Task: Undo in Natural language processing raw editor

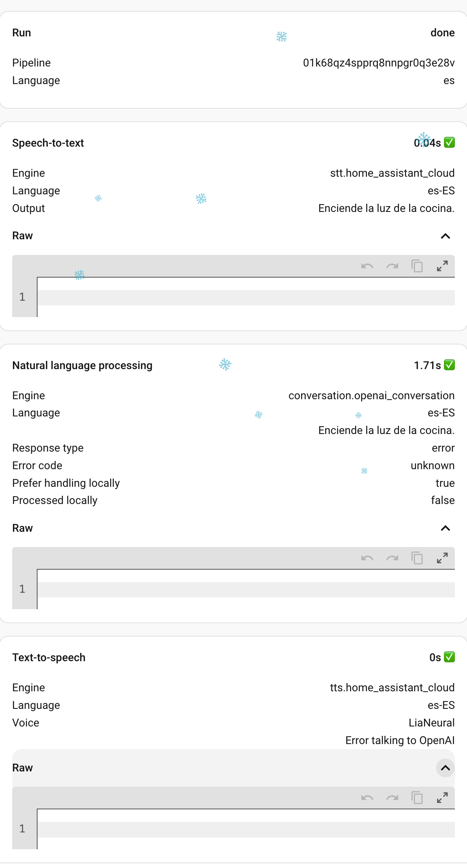Action: (x=367, y=558)
